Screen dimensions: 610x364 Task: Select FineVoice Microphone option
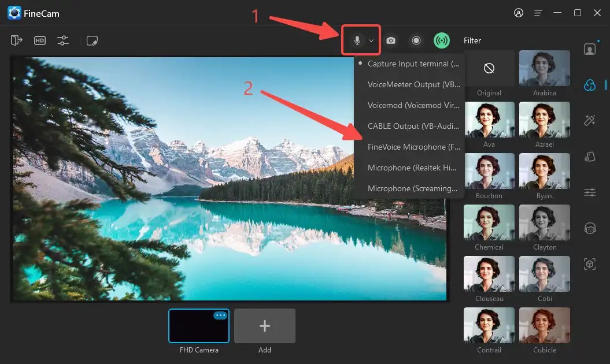point(409,147)
